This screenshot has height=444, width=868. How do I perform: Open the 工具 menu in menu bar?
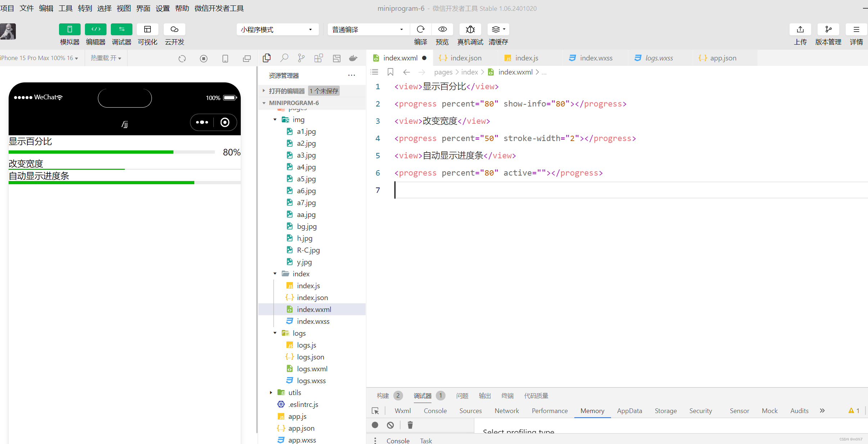pos(65,8)
